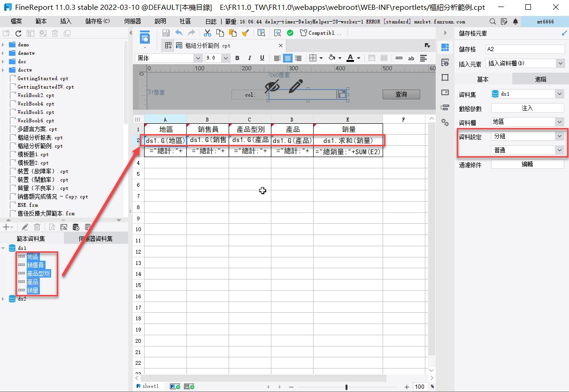This screenshot has height=392, width=569.
Task: Click the 編輯 filter condition button
Action: (x=527, y=164)
